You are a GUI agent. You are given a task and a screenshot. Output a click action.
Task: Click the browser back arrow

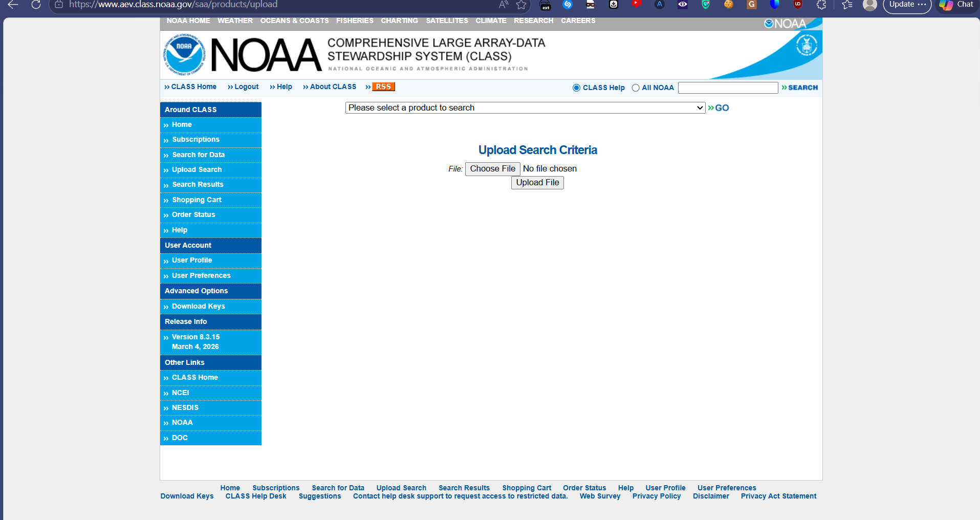click(x=13, y=5)
